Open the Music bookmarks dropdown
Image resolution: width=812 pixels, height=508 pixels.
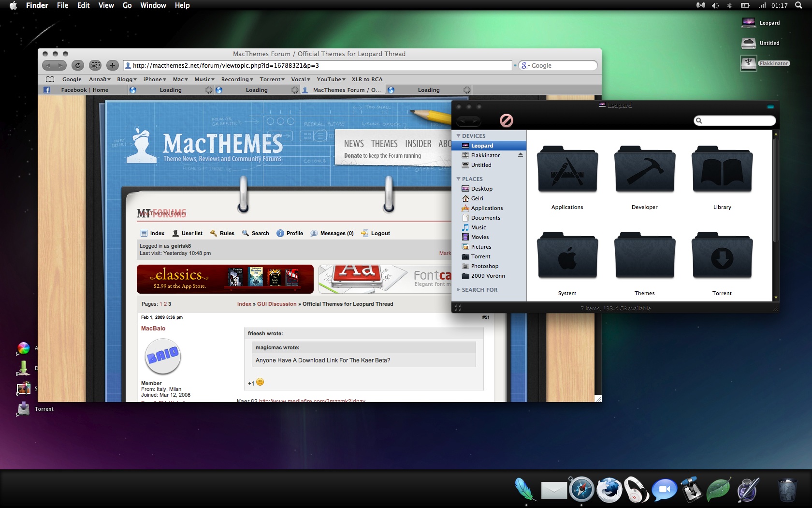pos(204,79)
